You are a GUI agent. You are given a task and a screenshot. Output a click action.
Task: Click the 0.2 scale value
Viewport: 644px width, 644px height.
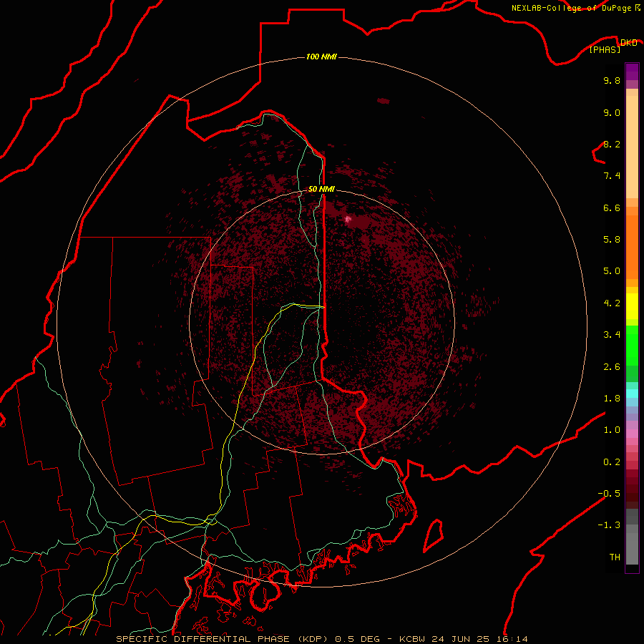pyautogui.click(x=612, y=462)
